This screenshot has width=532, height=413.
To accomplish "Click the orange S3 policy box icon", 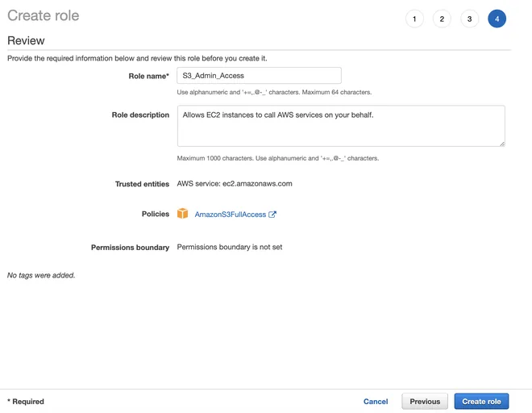I will point(182,214).
